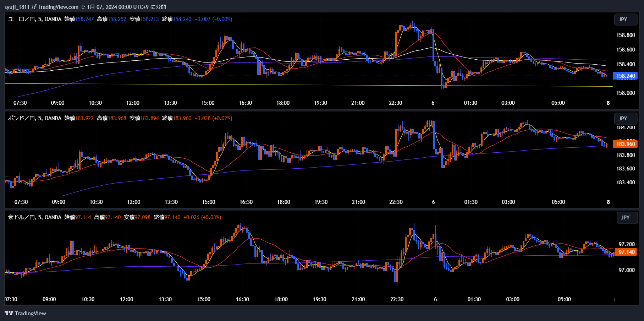
Task: Click the 183.400 level on pound/yen price scale
Action: pyautogui.click(x=626, y=183)
